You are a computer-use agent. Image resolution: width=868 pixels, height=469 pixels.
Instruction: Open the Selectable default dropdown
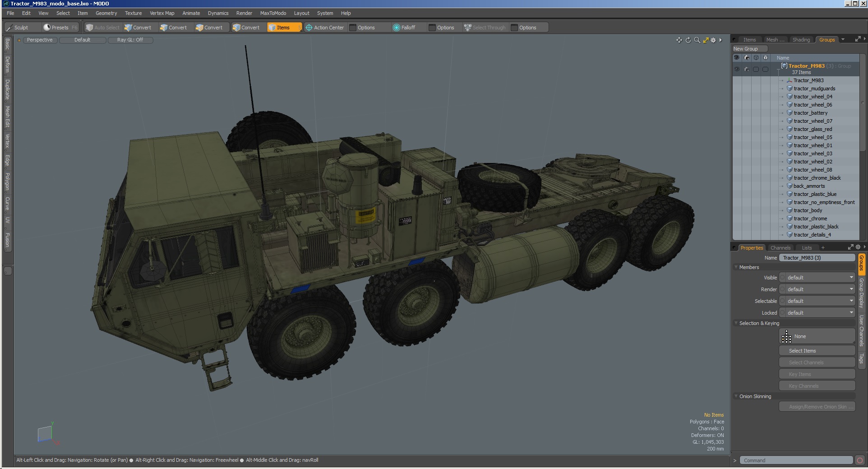pyautogui.click(x=820, y=301)
